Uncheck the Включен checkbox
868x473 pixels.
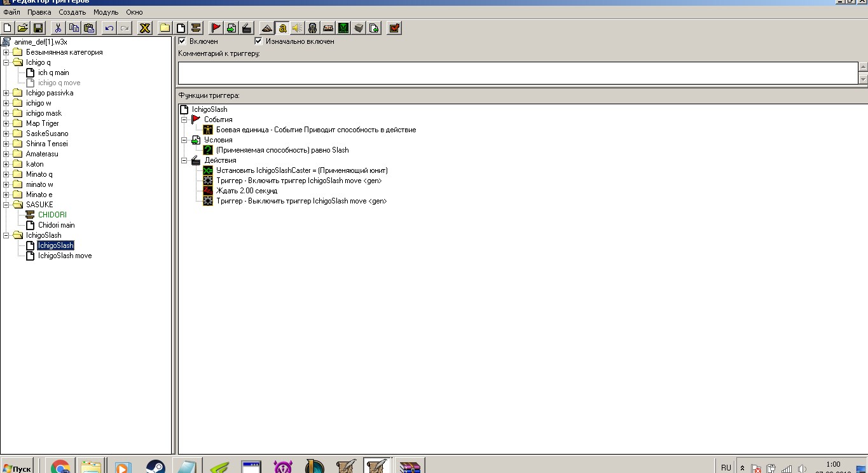pos(183,41)
